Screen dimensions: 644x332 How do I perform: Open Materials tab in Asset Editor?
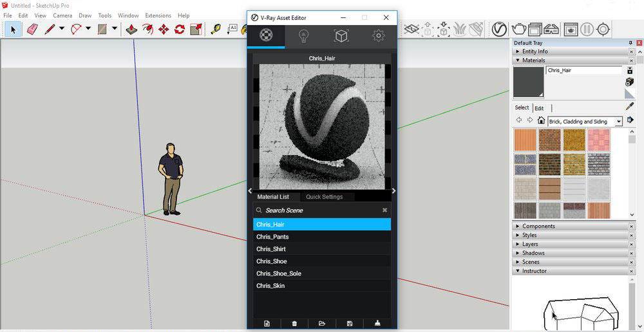tap(266, 37)
